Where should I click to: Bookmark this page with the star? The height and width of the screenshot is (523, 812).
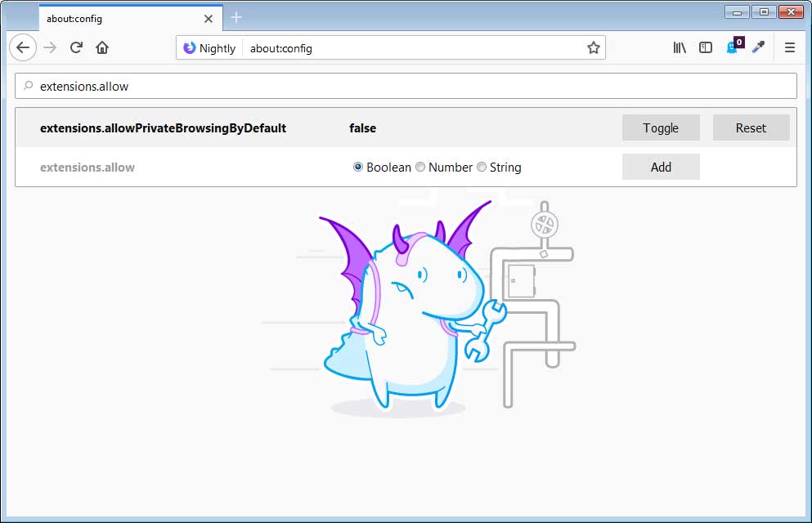(x=594, y=47)
